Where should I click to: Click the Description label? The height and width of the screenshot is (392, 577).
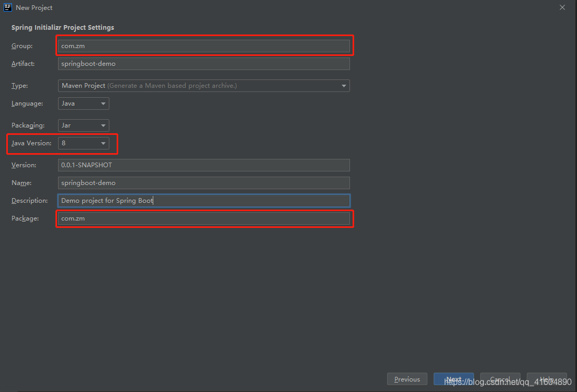(29, 200)
